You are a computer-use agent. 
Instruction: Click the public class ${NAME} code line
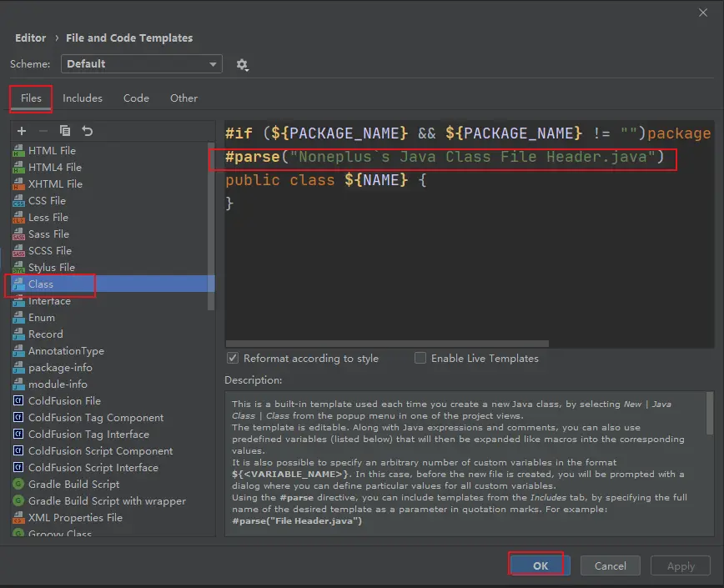[x=326, y=180]
